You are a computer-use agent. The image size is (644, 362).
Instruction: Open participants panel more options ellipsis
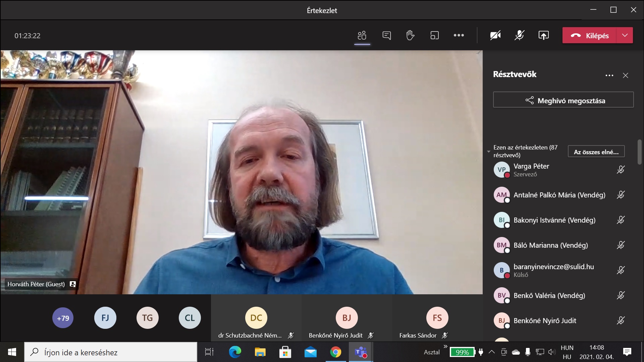[x=609, y=75]
